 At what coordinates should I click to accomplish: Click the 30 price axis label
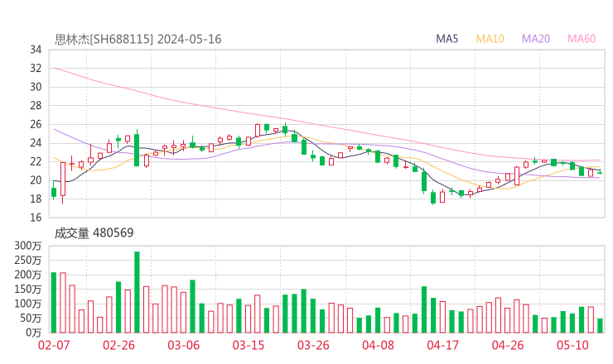[36, 87]
